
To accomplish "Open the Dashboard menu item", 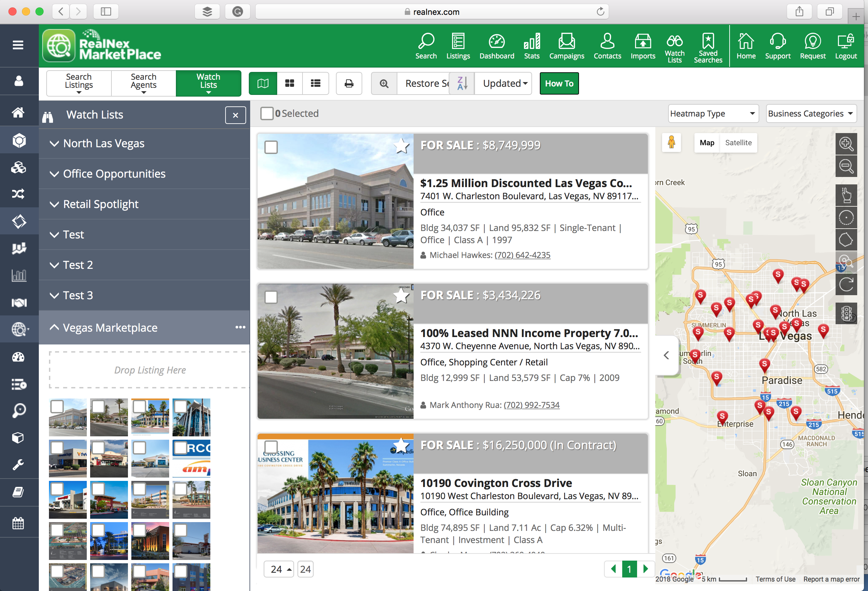I will (497, 46).
